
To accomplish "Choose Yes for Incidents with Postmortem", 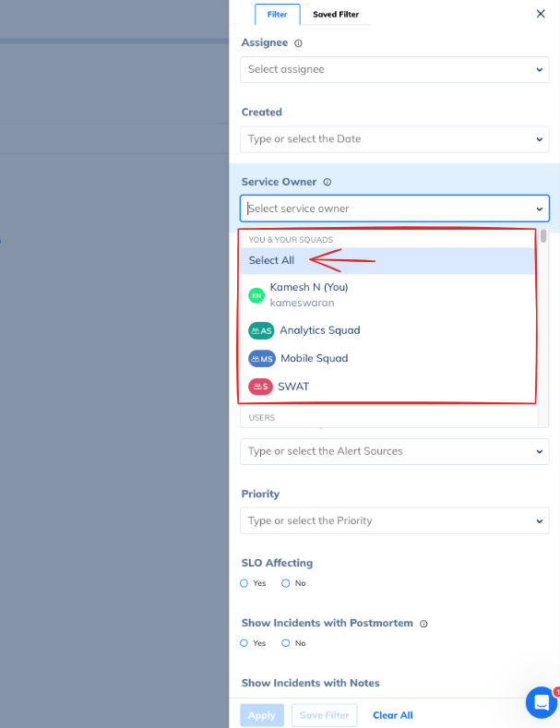I will pyautogui.click(x=244, y=643).
